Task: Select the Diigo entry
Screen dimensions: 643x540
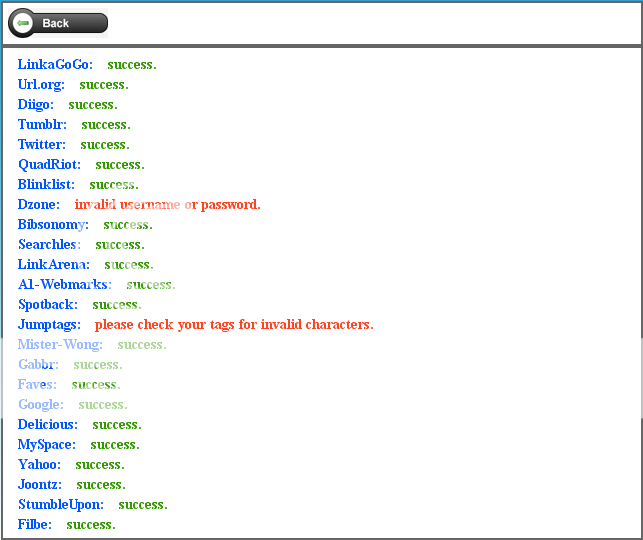Action: [36, 105]
